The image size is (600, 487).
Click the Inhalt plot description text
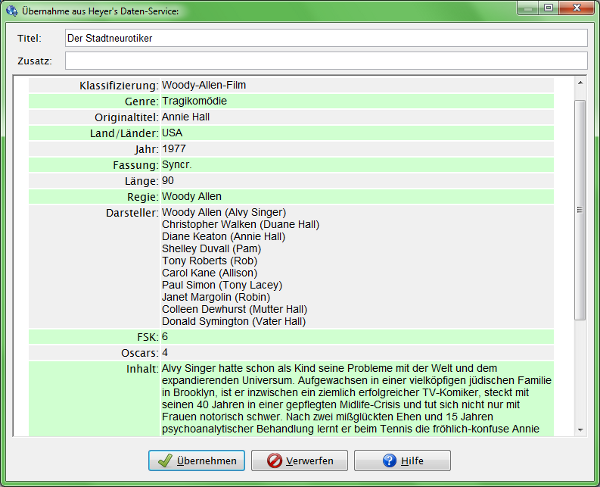350,400
